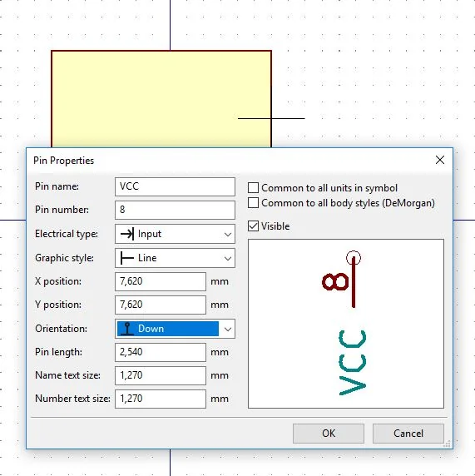Click the Y position field

161,305
